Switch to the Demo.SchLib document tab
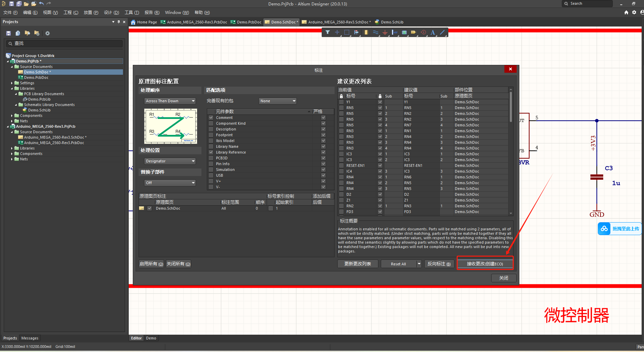 click(x=389, y=22)
